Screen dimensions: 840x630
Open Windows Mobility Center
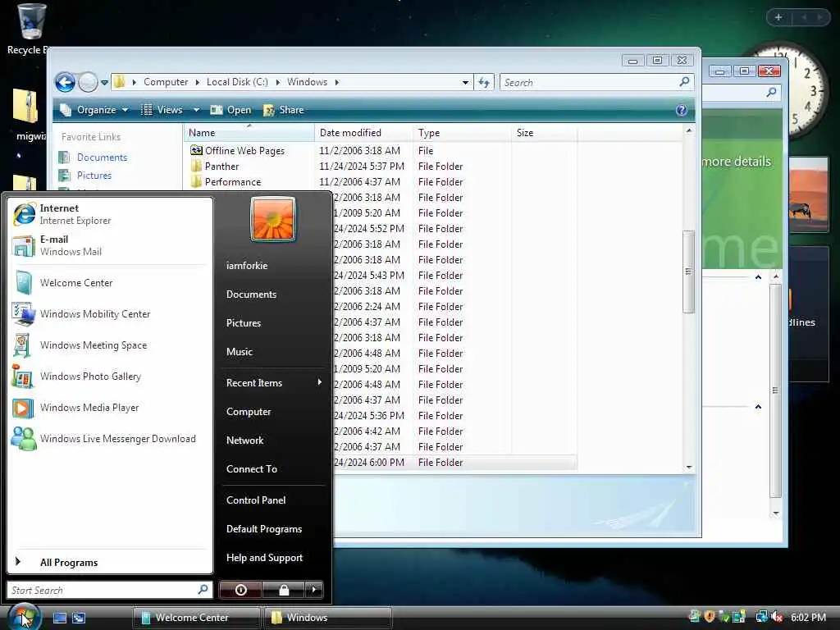(x=110, y=314)
